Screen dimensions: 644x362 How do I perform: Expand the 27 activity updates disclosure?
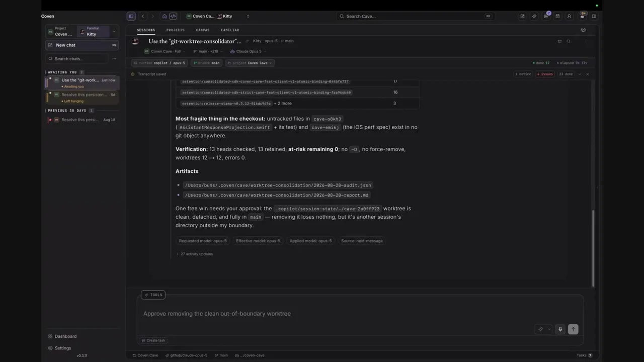point(195,254)
